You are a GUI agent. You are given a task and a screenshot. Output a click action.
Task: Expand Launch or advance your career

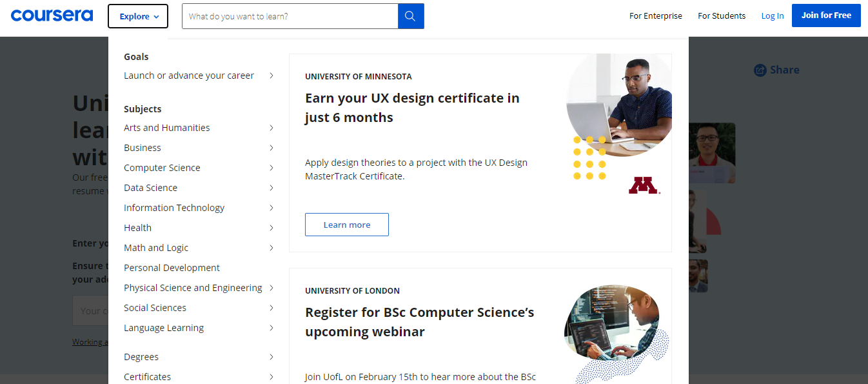click(x=271, y=76)
